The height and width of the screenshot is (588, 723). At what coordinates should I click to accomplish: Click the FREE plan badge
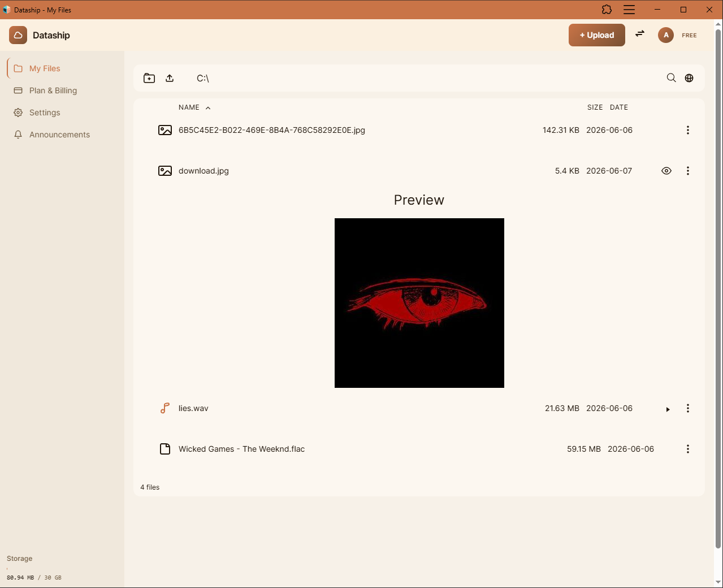(689, 35)
